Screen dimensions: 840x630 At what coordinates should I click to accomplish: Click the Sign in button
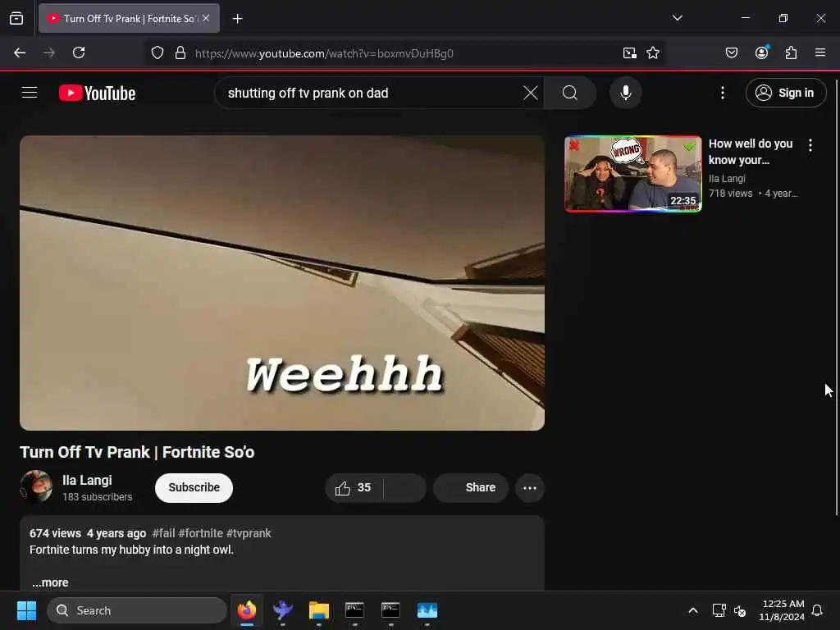(x=785, y=93)
